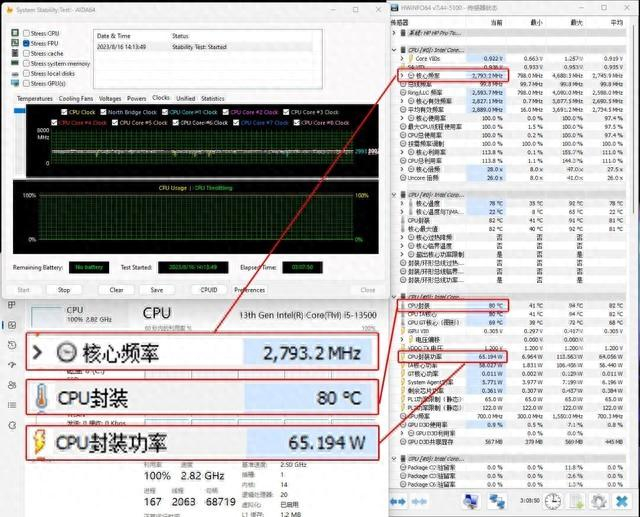The width and height of the screenshot is (640, 517).
Task: Open Task Manager App history icon
Action: pos(12,345)
